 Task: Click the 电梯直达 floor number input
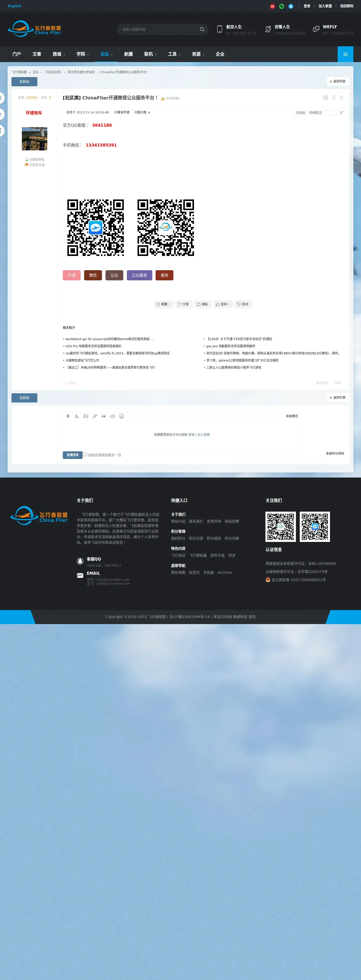click(330, 113)
